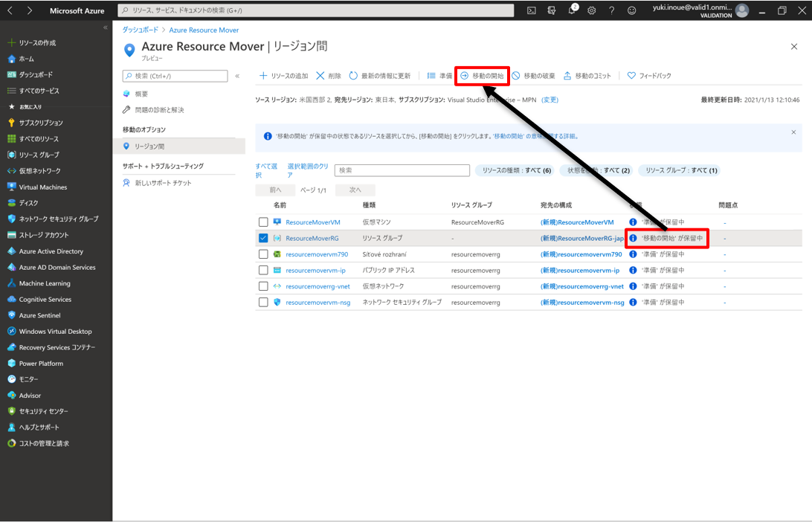Collapse the left sidebar with chevron
Viewport: 812px width, 522px height.
point(105,28)
